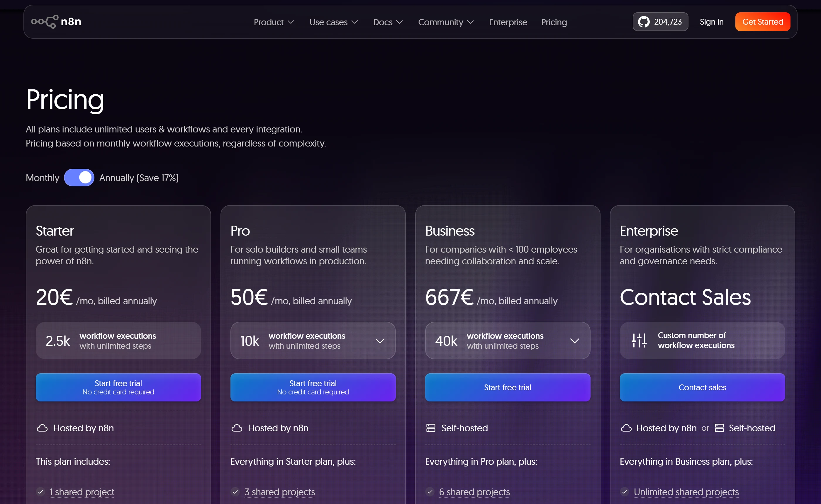Select the Annually (Save 17%) label
The height and width of the screenshot is (504, 821).
click(139, 178)
